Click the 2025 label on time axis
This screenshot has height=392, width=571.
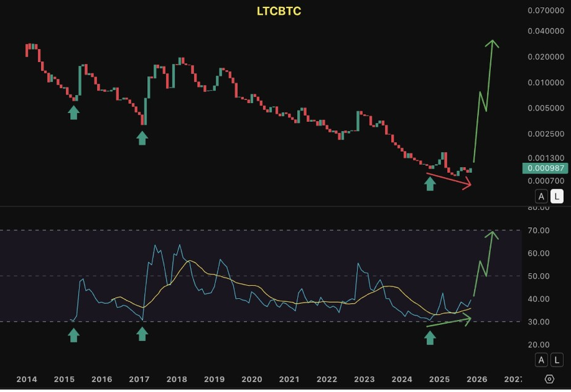coord(439,380)
